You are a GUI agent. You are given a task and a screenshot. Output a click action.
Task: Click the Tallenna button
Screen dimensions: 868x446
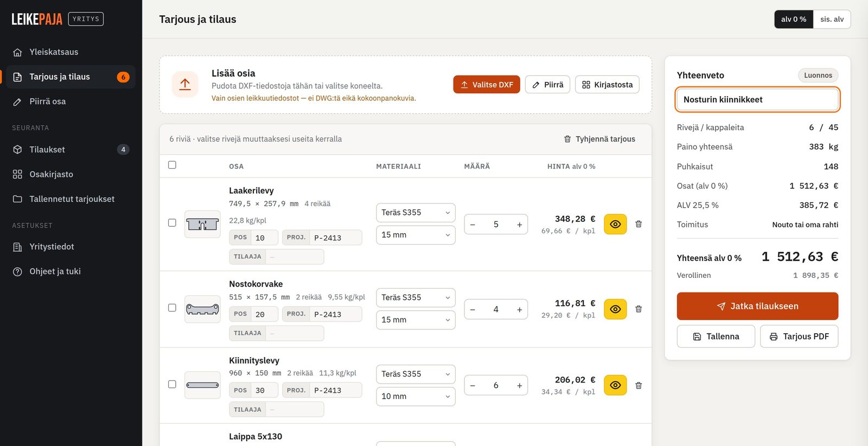coord(716,336)
